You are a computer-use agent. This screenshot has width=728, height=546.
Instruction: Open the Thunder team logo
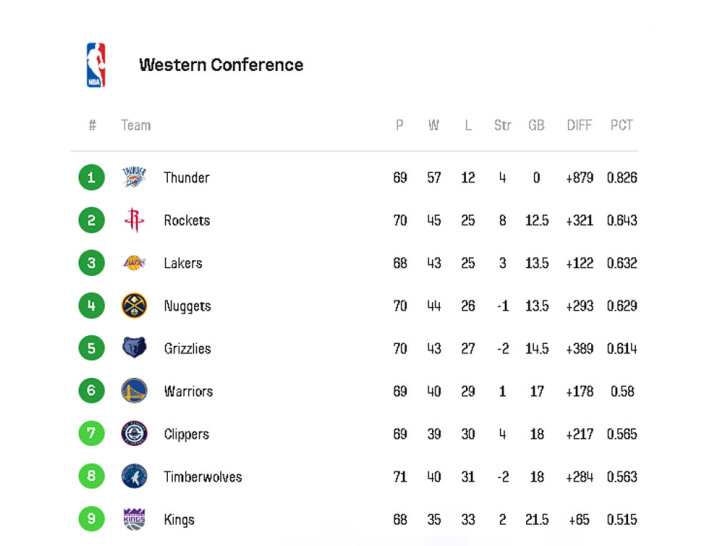(x=134, y=177)
